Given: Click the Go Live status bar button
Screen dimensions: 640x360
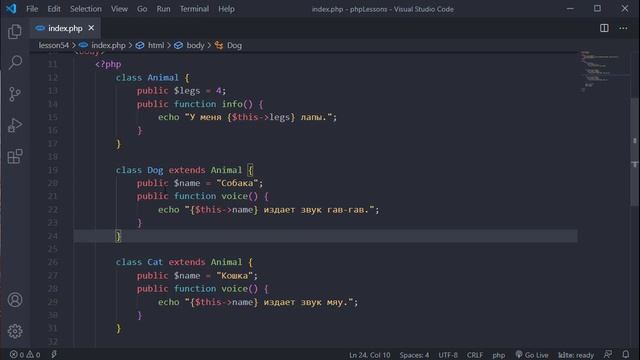Looking at the screenshot, I should tap(532, 355).
